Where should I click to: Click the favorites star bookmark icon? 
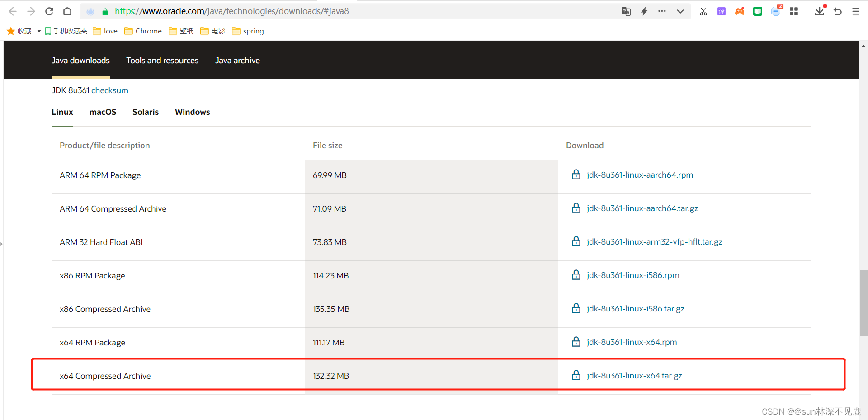pyautogui.click(x=11, y=31)
